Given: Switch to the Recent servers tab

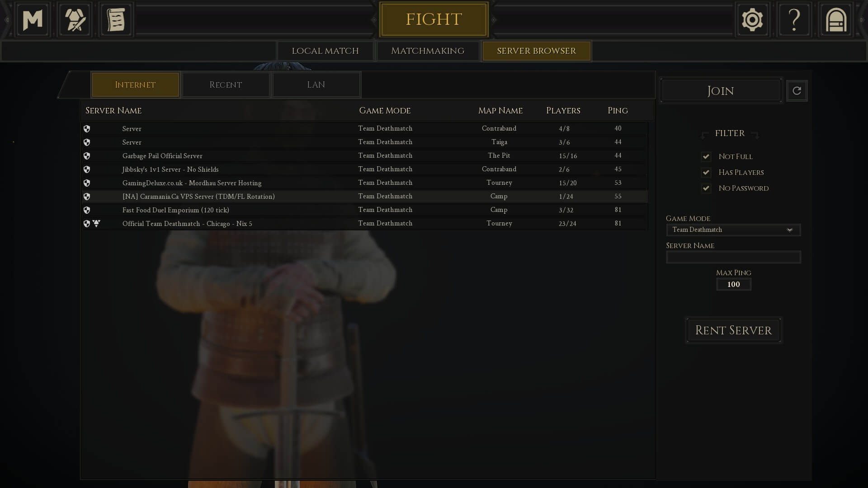Looking at the screenshot, I should tap(226, 85).
